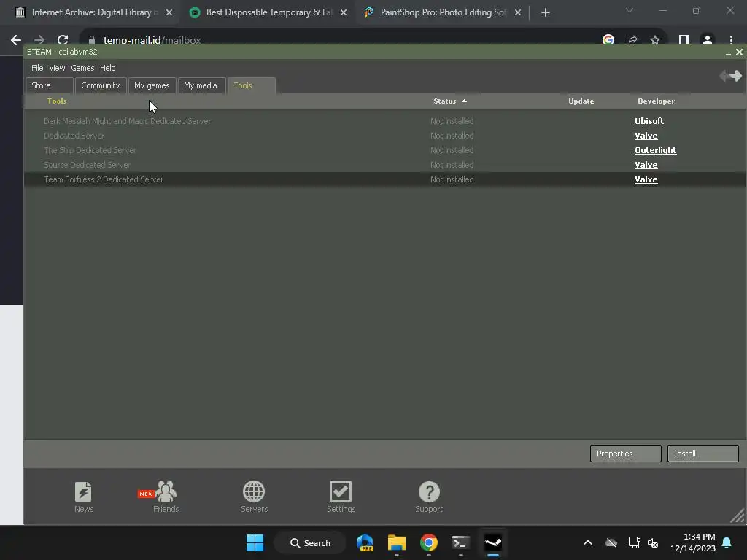
Task: Close the PaintShop Pro tab
Action: coord(518,12)
